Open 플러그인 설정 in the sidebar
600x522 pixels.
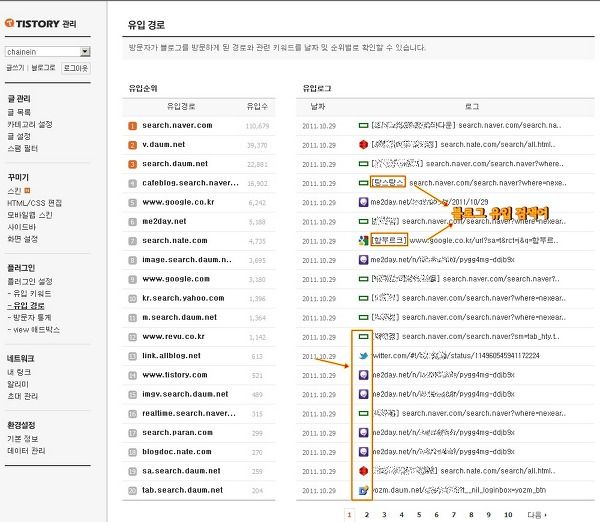coord(30,281)
